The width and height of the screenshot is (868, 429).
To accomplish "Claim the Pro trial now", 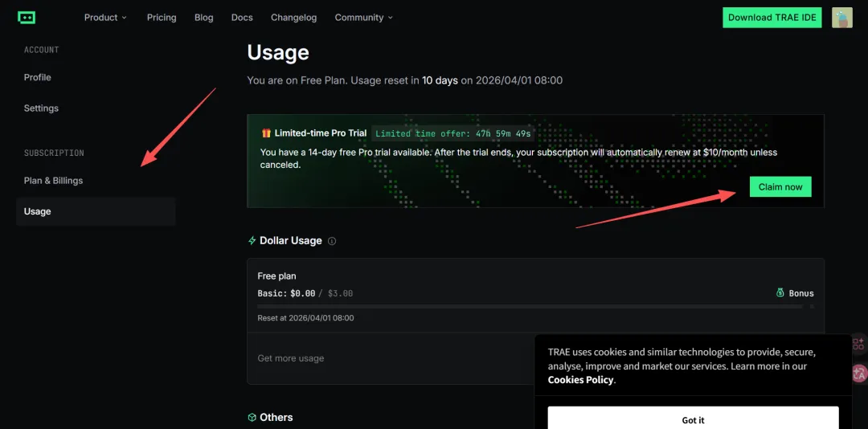I will click(x=780, y=186).
